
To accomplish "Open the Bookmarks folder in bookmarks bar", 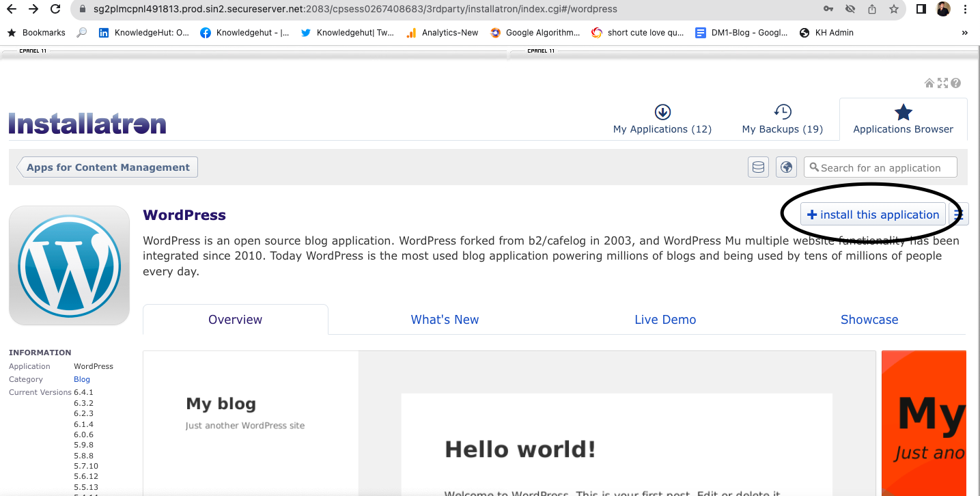I will point(36,32).
